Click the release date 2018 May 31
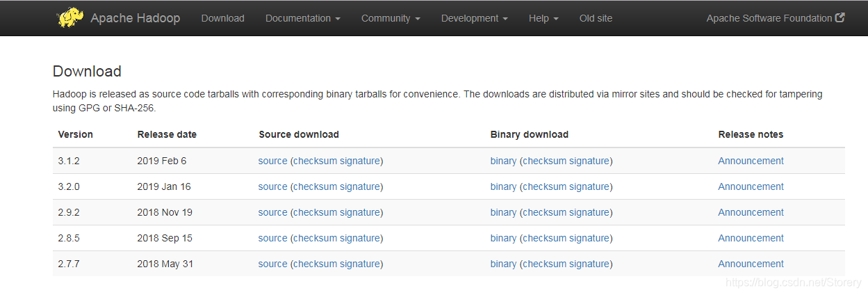This screenshot has width=868, height=295. [x=165, y=264]
